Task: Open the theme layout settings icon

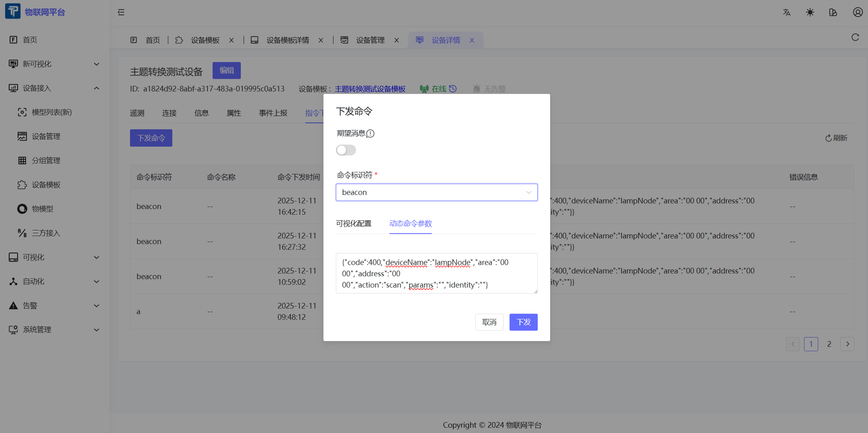Action: (833, 13)
